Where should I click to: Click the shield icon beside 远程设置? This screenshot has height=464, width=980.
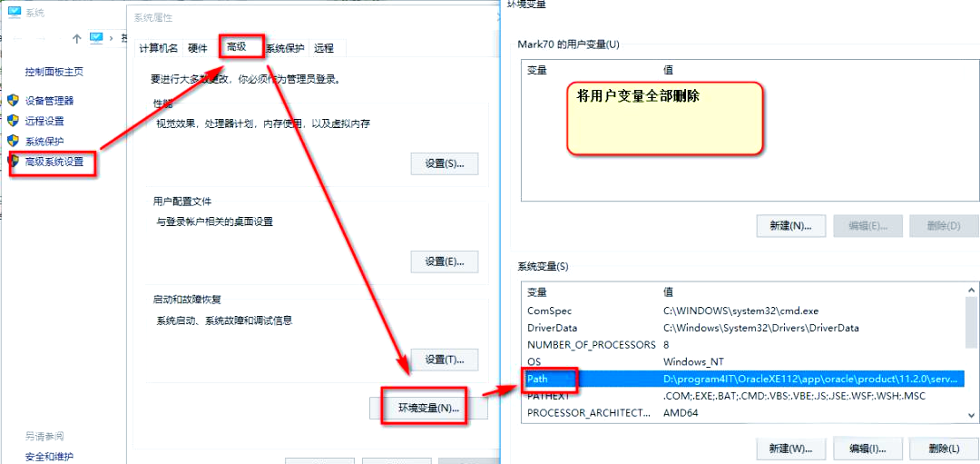coord(13,121)
